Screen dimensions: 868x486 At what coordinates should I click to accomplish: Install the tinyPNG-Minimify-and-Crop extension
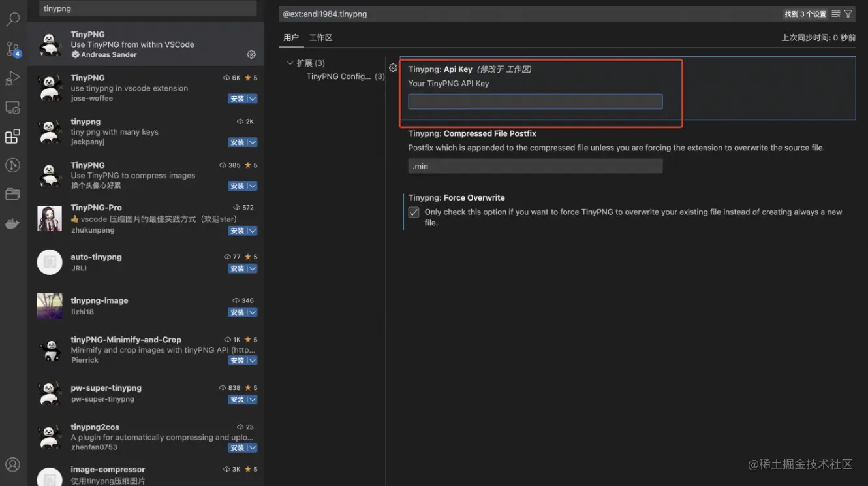pyautogui.click(x=238, y=361)
